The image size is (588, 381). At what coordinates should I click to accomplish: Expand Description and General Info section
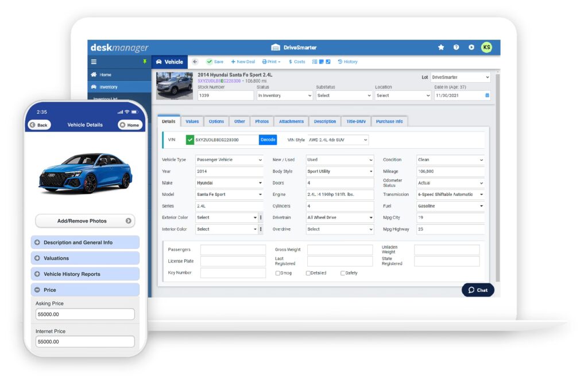[85, 243]
